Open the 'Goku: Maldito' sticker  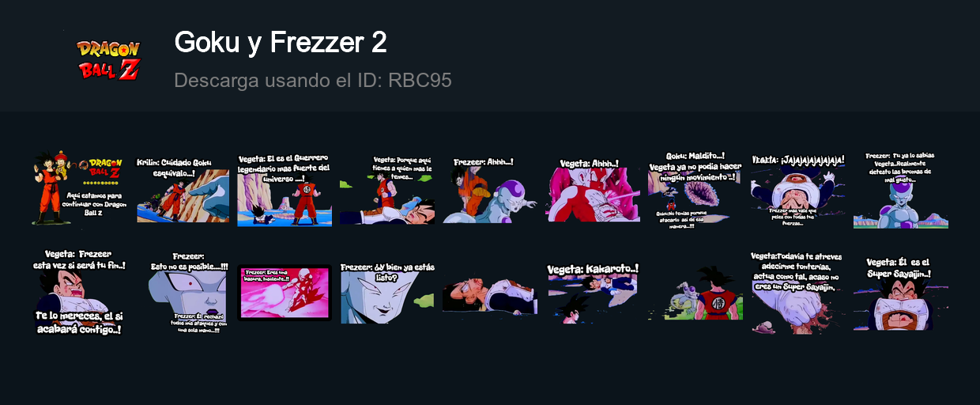(695, 190)
